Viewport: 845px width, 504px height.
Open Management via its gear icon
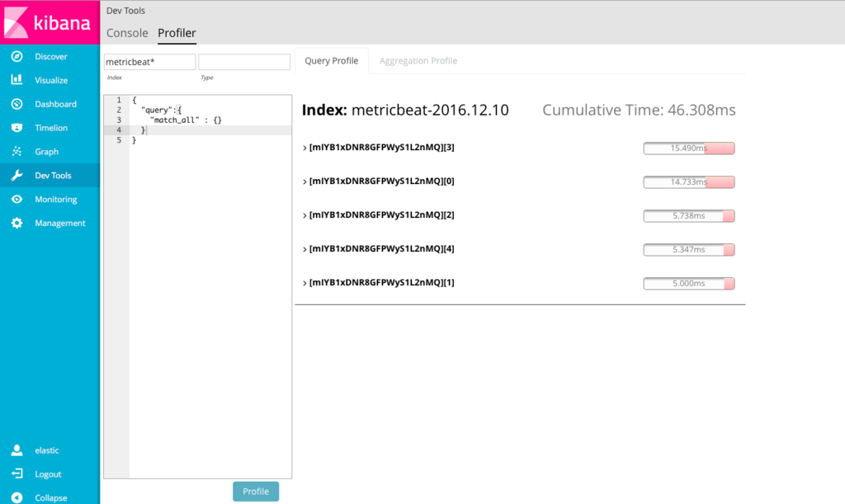[x=17, y=223]
